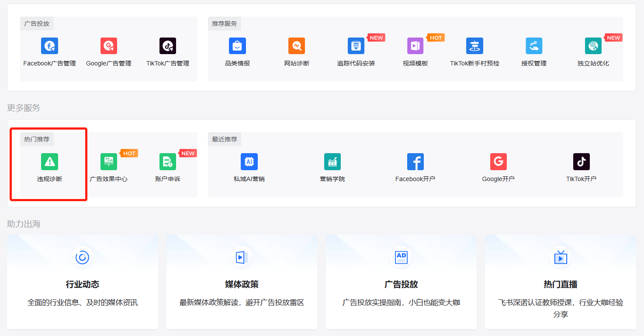Click the 媒体政策 card title
The width and height of the screenshot is (644, 336).
(x=242, y=285)
